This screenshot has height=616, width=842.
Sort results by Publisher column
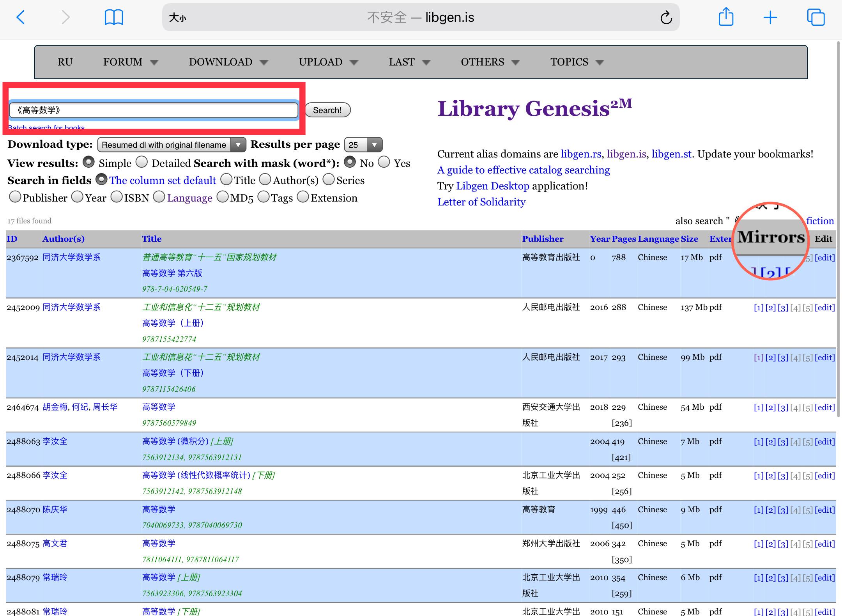click(543, 239)
